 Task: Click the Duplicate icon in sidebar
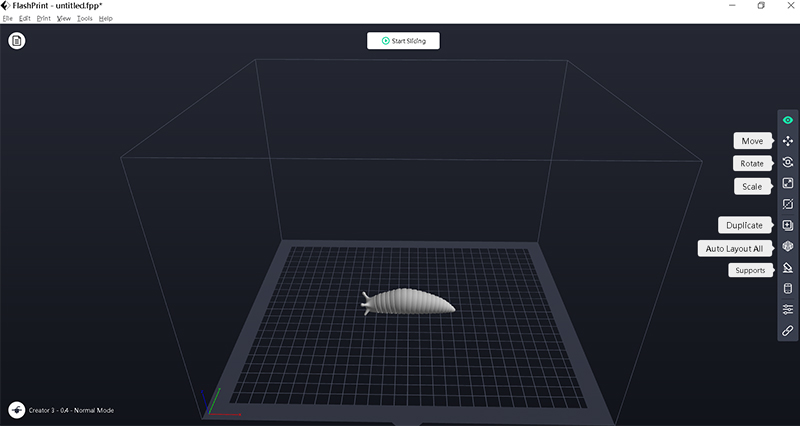[x=788, y=225]
